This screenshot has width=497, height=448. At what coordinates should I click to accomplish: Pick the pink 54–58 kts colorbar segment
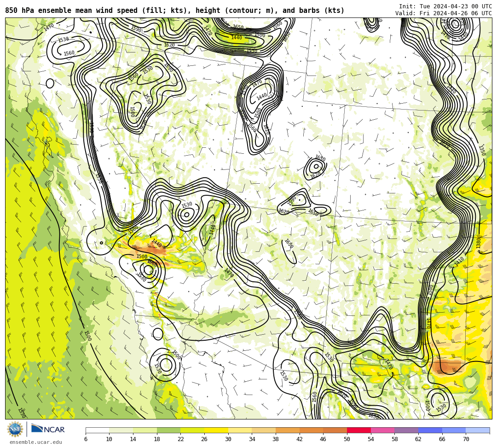[x=382, y=430]
